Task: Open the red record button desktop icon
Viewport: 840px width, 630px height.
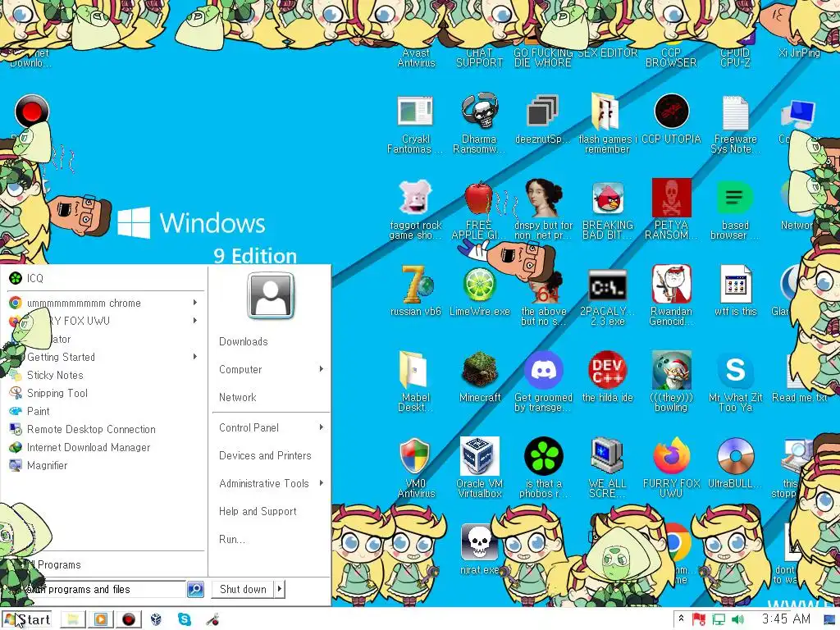Action: point(32,112)
